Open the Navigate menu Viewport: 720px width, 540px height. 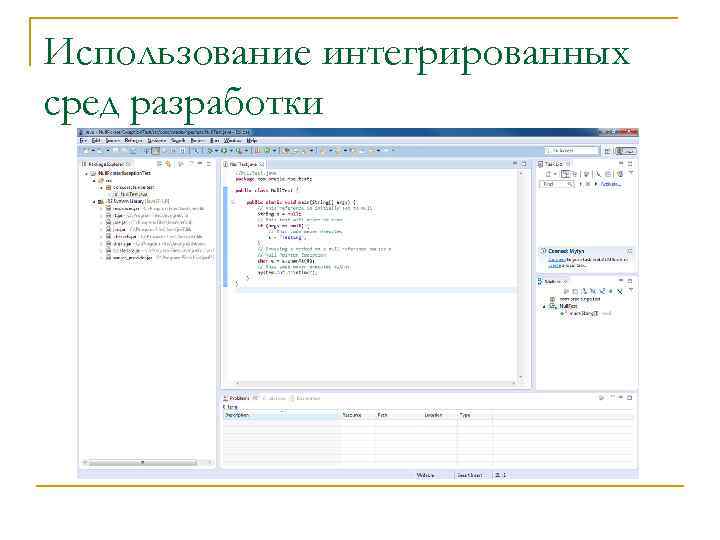(x=157, y=141)
